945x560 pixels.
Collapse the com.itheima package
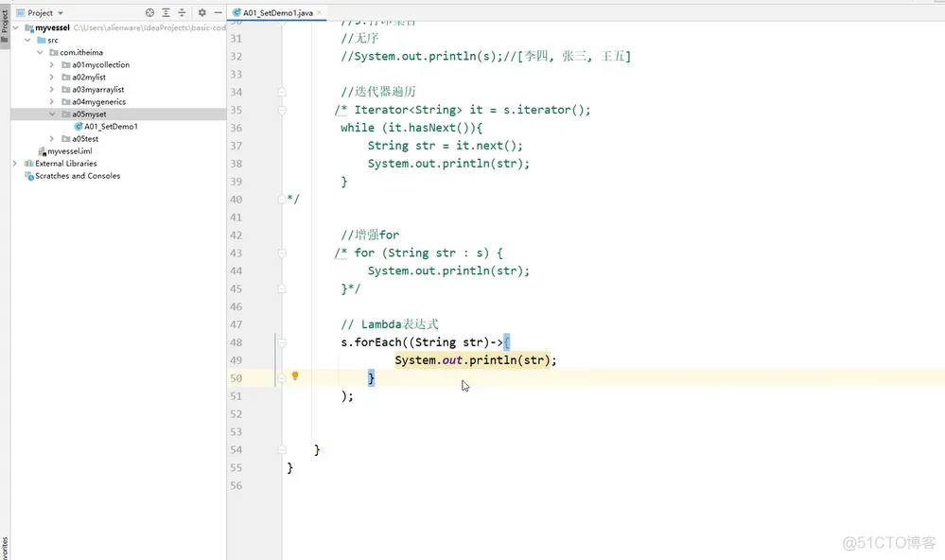pos(40,52)
